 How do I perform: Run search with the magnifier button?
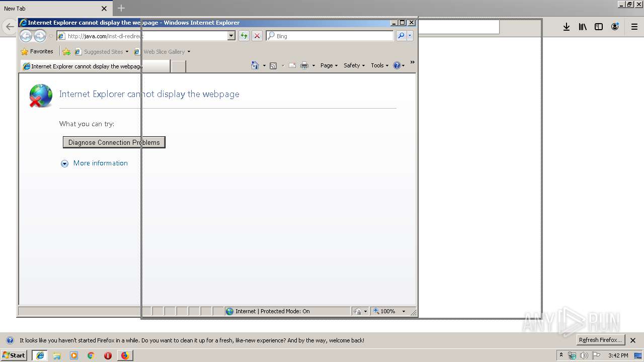(401, 36)
